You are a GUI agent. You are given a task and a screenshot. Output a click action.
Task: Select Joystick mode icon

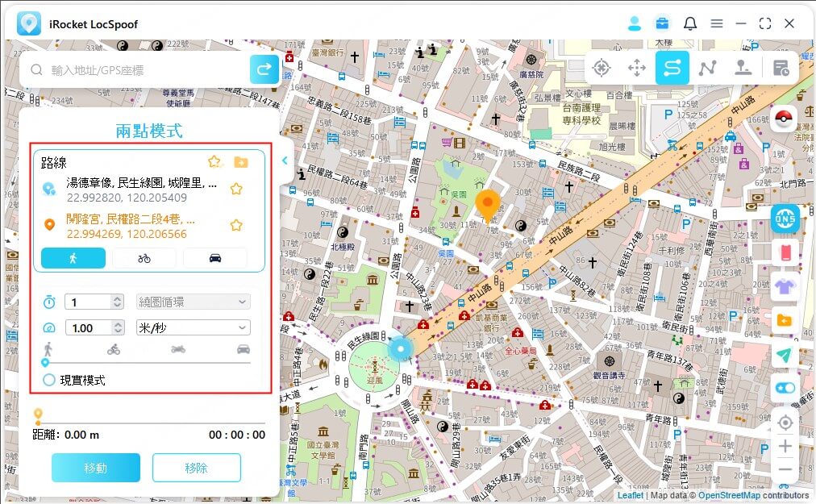coord(743,68)
